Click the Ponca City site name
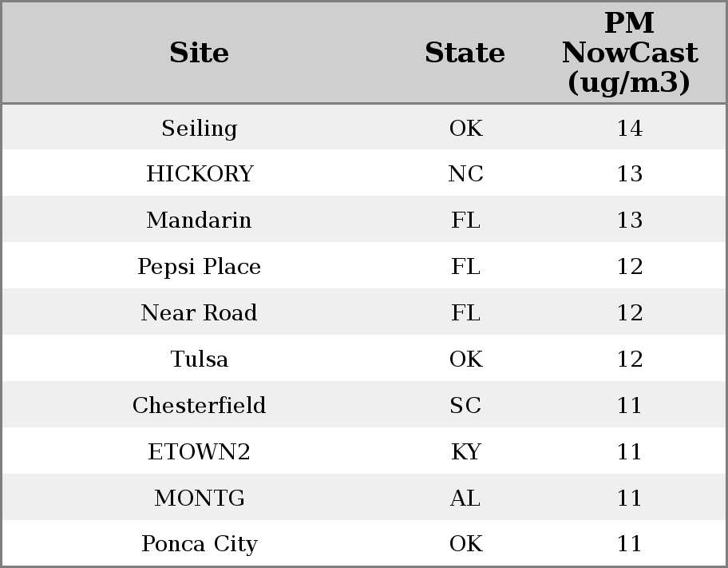Screen dimensions: 728x568 [x=200, y=544]
